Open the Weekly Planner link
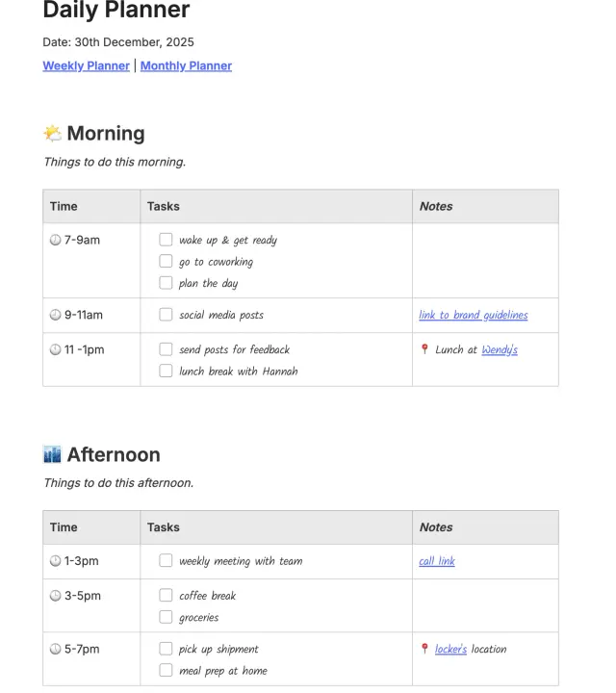 pyautogui.click(x=86, y=66)
